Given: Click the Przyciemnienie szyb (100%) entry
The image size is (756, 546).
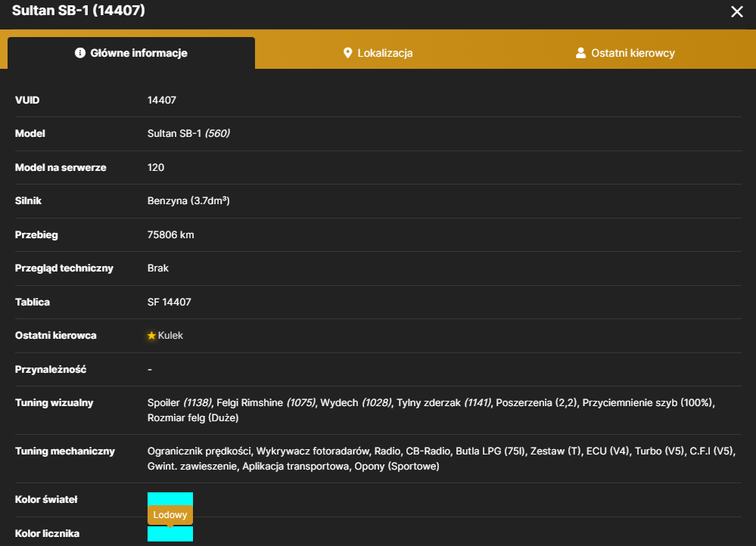Looking at the screenshot, I should click(648, 403).
